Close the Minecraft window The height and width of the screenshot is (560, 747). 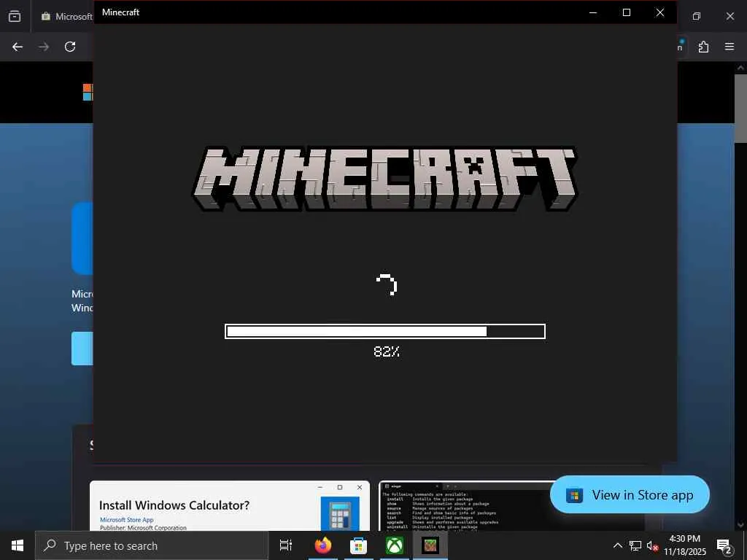pos(659,12)
